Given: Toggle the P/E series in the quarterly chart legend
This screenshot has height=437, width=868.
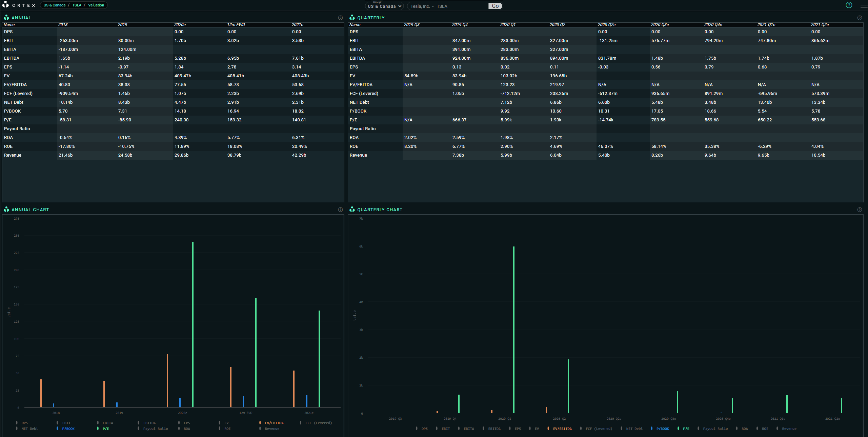Looking at the screenshot, I should [x=686, y=429].
